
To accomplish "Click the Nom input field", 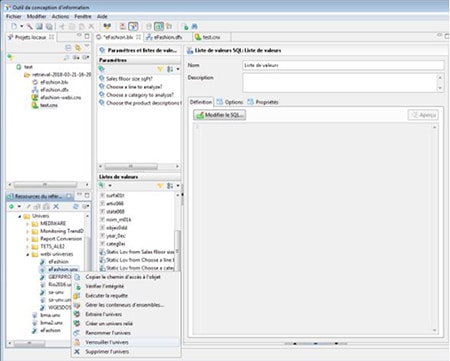I will [x=343, y=65].
